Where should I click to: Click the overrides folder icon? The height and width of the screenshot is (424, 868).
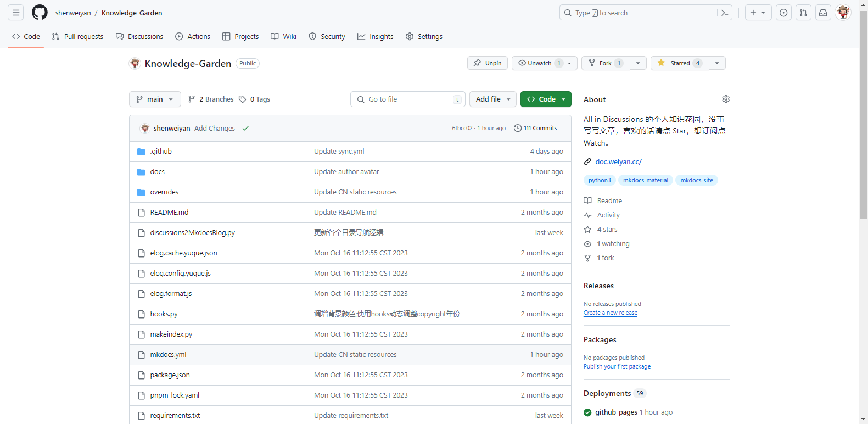141,192
